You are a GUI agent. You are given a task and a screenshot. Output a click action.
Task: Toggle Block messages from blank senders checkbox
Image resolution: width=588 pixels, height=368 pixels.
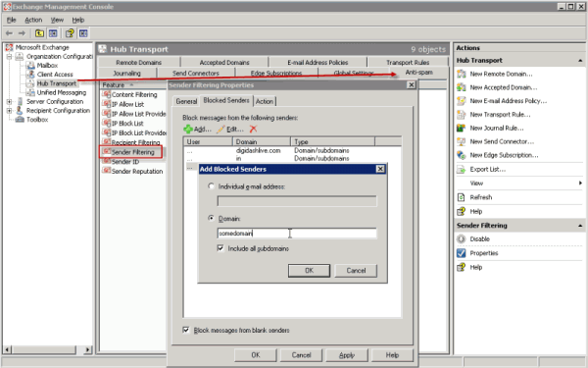tap(185, 330)
